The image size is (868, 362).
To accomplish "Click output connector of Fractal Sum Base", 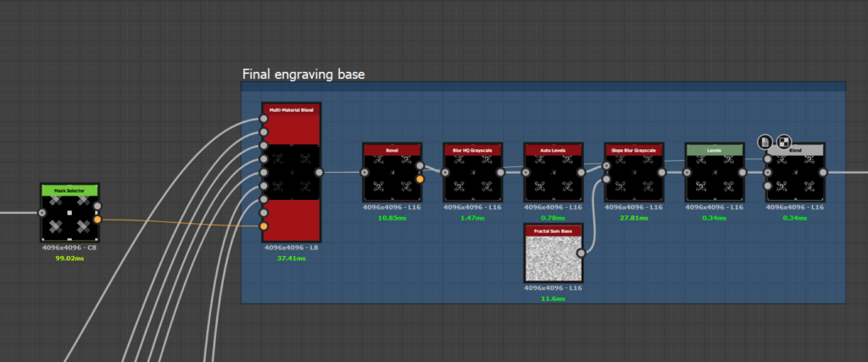I will click(581, 253).
